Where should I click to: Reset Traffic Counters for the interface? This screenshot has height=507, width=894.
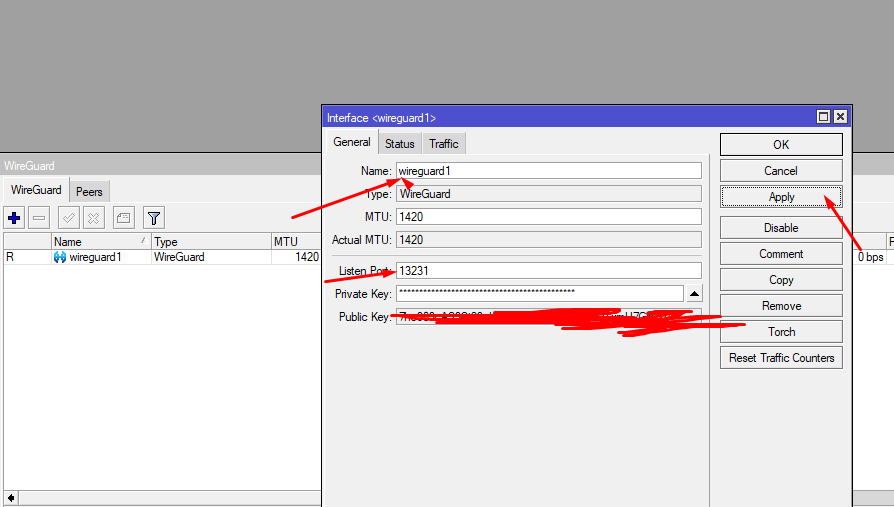click(x=781, y=358)
